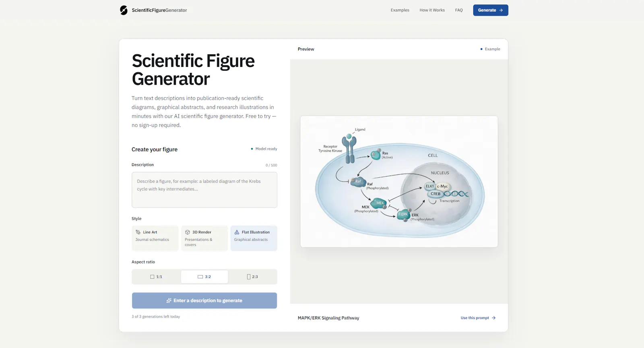Image resolution: width=644 pixels, height=348 pixels.
Task: Go to the FAQ nav link
Action: (x=459, y=10)
